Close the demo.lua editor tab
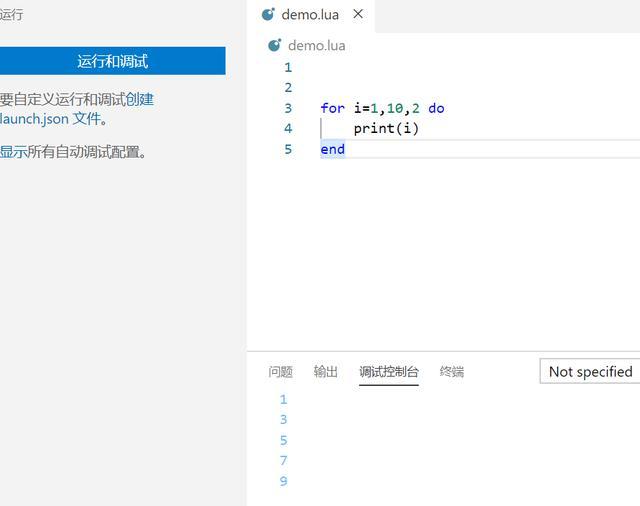The width and height of the screenshot is (640, 506). tap(358, 14)
